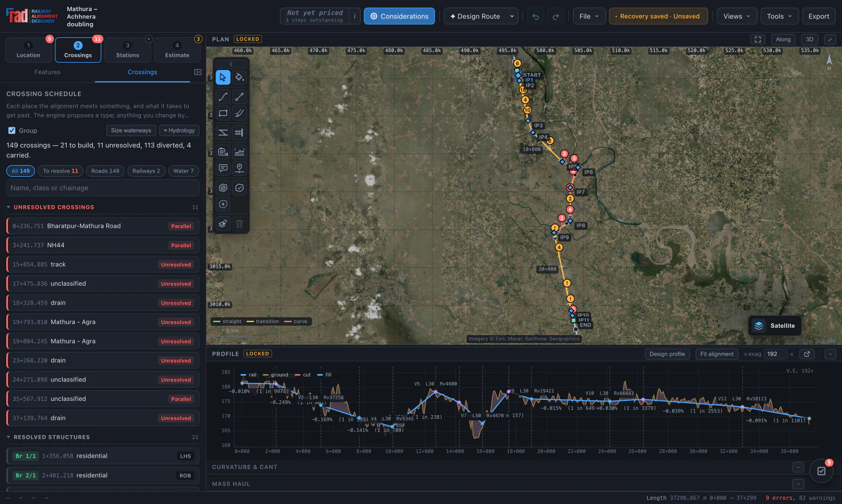Expand the Mass Haul panel
The width and height of the screenshot is (842, 504).
tap(798, 484)
